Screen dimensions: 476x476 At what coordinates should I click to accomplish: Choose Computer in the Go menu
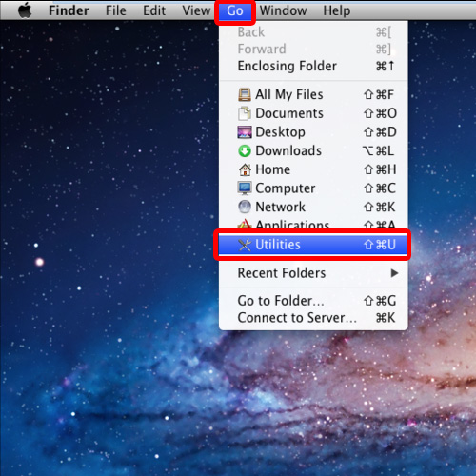point(313,188)
